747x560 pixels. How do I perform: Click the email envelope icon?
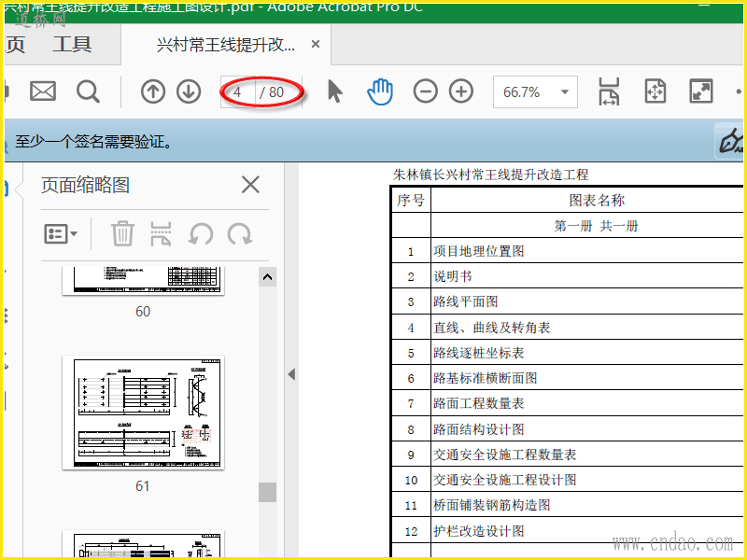pos(43,91)
